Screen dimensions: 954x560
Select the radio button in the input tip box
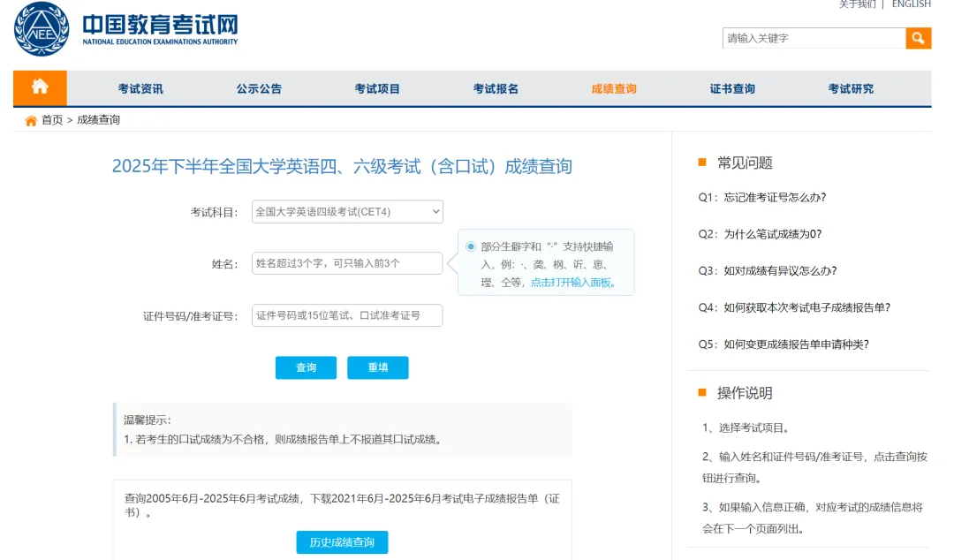[470, 246]
